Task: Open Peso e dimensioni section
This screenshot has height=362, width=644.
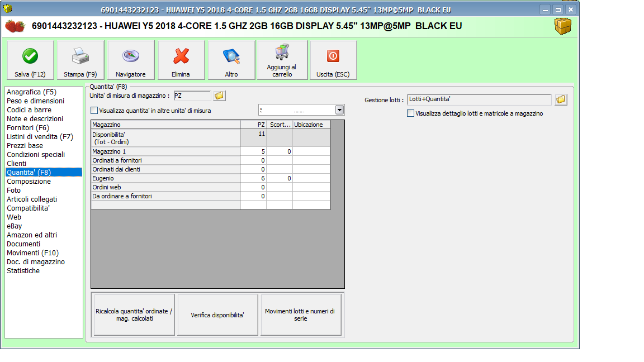Action: pyautogui.click(x=35, y=101)
